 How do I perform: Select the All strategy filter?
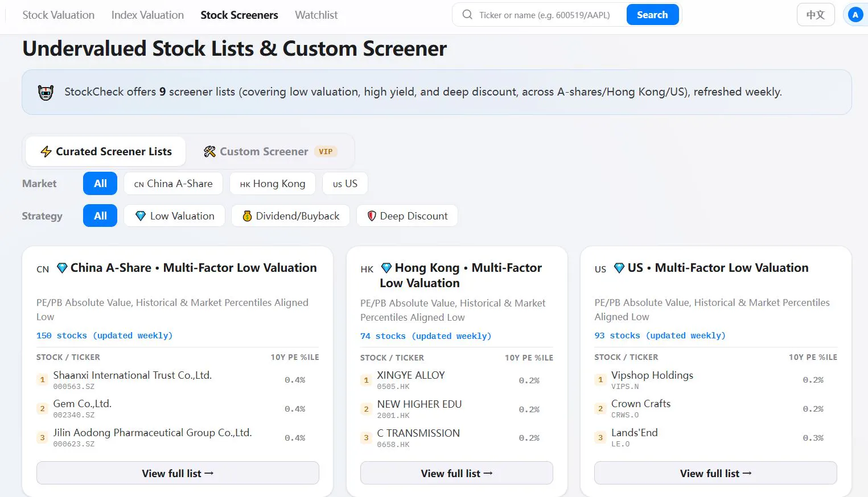100,216
